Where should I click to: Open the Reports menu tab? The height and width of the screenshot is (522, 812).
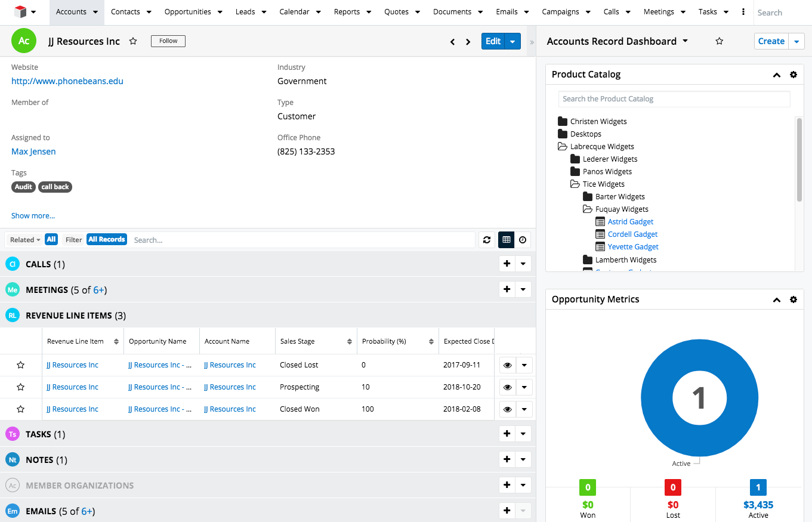pos(347,12)
